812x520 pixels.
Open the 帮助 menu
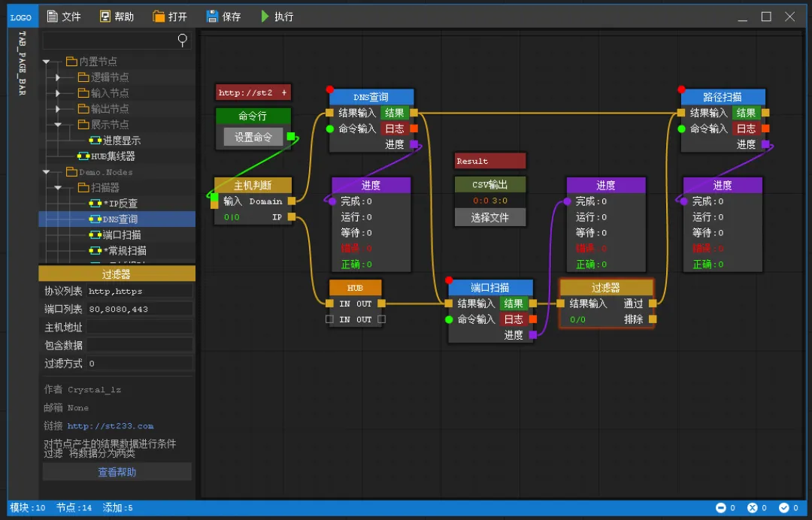tap(117, 17)
